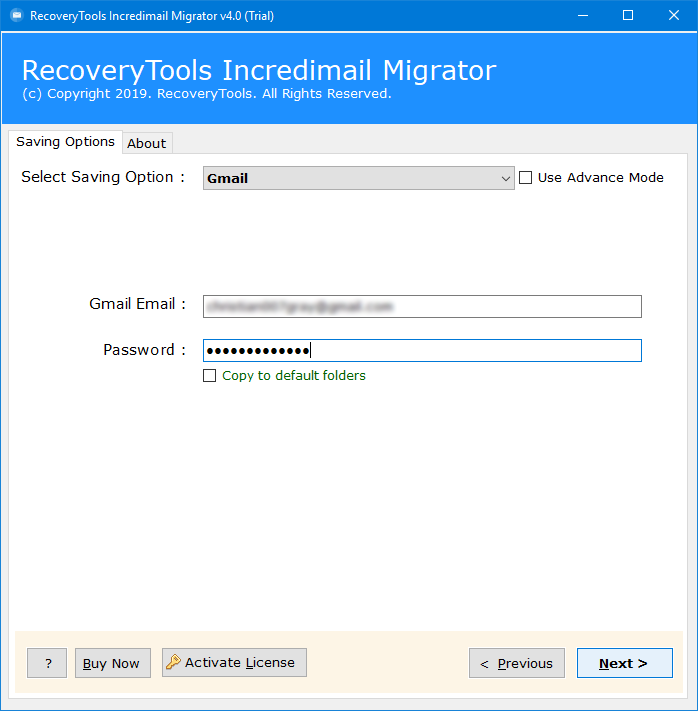The width and height of the screenshot is (698, 711).
Task: Click inside the Password field
Action: pyautogui.click(x=422, y=351)
